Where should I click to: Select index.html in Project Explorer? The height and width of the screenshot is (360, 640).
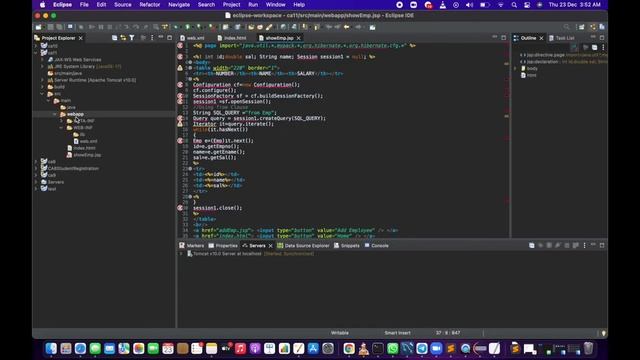(x=84, y=148)
